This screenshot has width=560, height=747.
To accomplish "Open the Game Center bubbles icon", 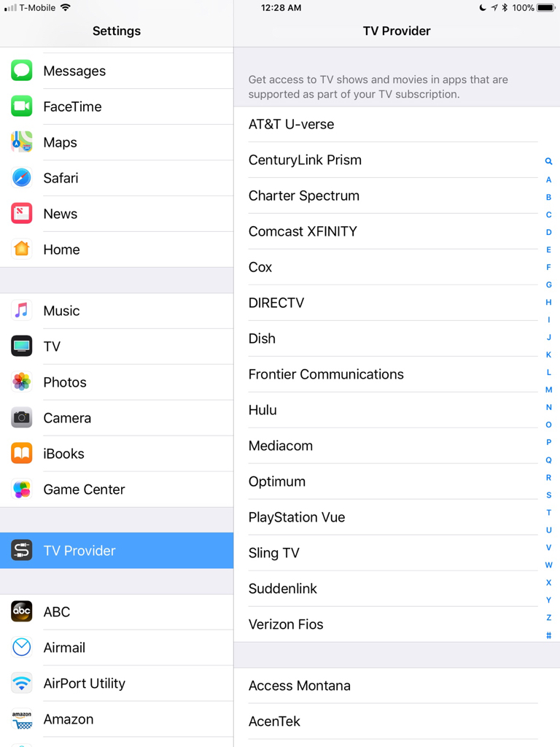I will 21,489.
